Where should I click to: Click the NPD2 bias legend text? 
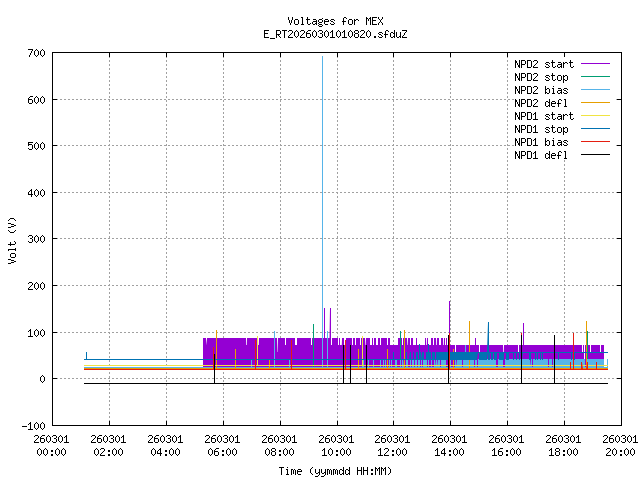(x=541, y=90)
